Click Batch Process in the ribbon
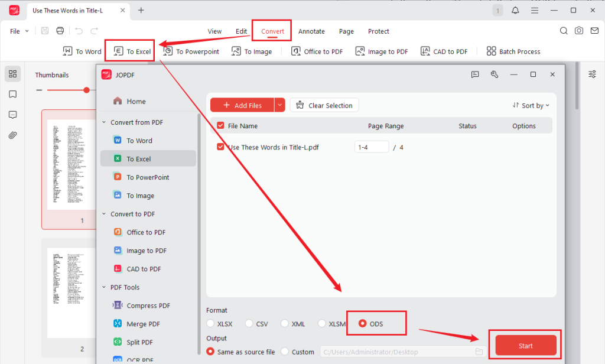Viewport: 605px width, 364px height. (x=513, y=51)
